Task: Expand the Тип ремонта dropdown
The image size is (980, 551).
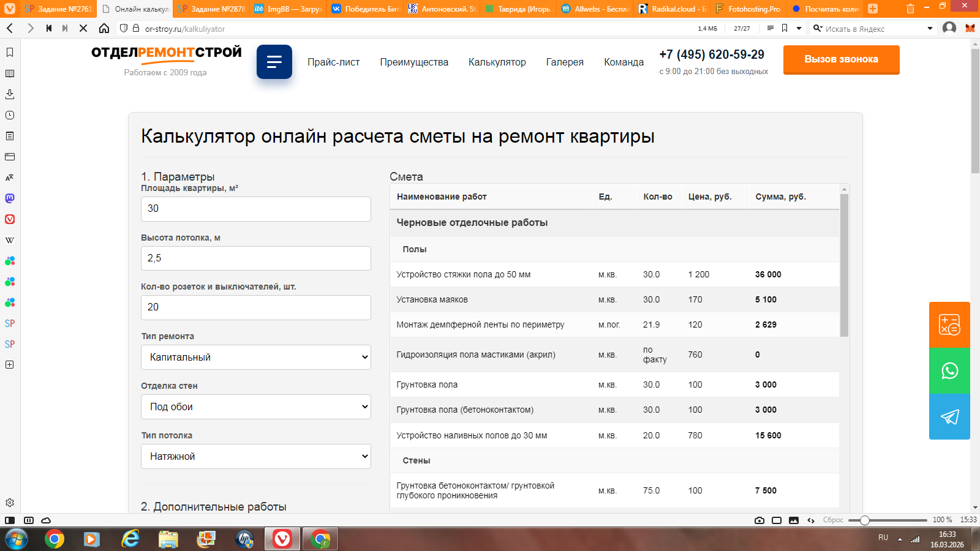Action: pos(255,357)
